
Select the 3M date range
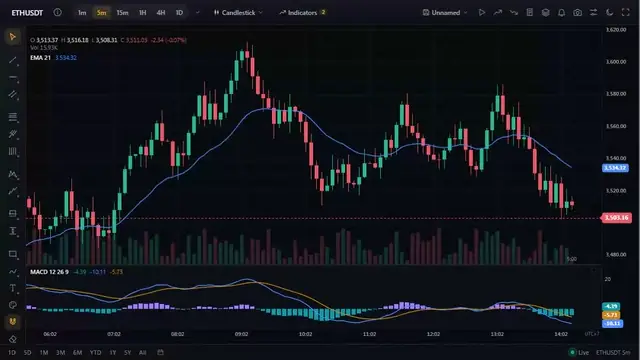pos(60,352)
